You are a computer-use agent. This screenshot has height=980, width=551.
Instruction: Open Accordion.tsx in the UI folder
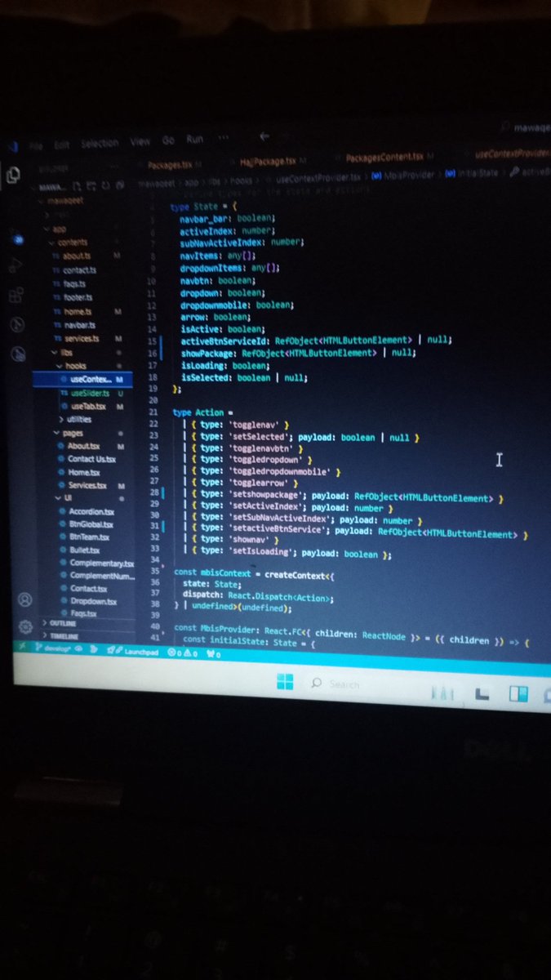point(91,511)
